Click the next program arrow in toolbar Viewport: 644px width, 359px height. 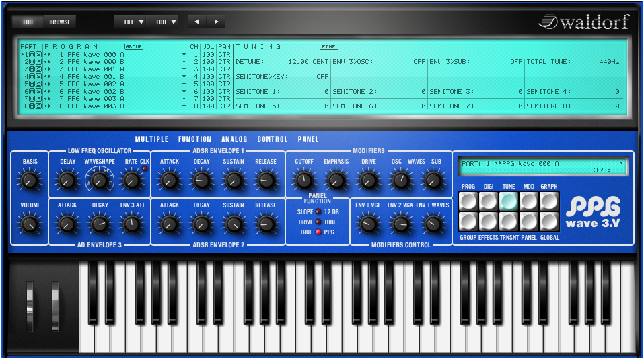coord(216,22)
